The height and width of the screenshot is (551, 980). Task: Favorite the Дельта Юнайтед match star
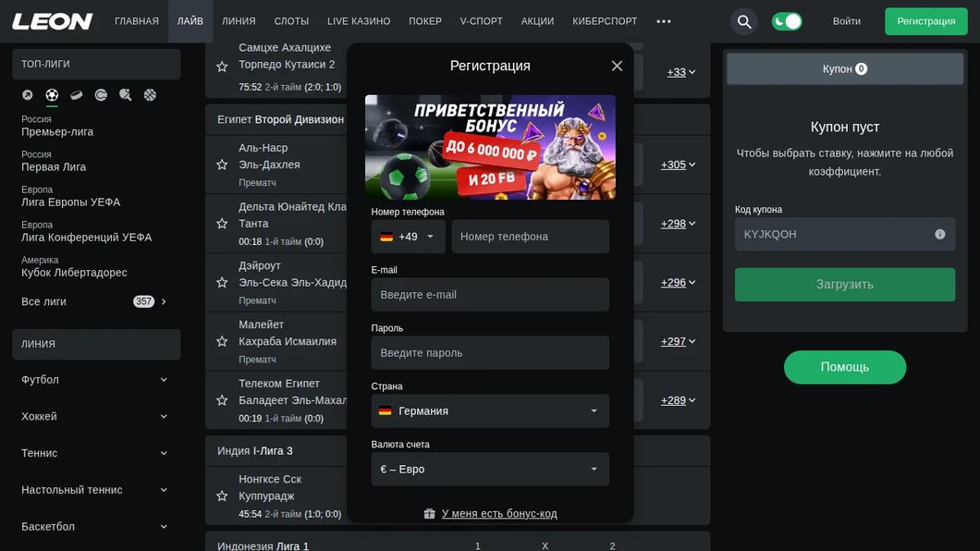[x=222, y=224]
